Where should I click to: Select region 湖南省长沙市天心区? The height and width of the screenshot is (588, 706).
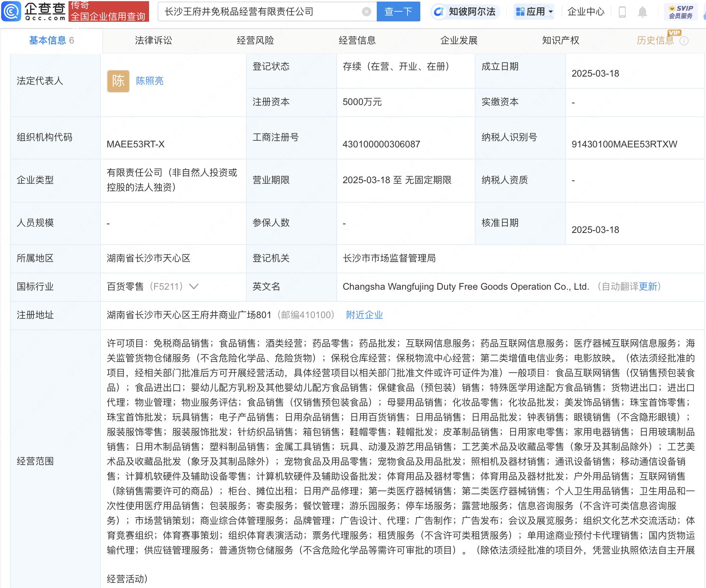pyautogui.click(x=149, y=258)
